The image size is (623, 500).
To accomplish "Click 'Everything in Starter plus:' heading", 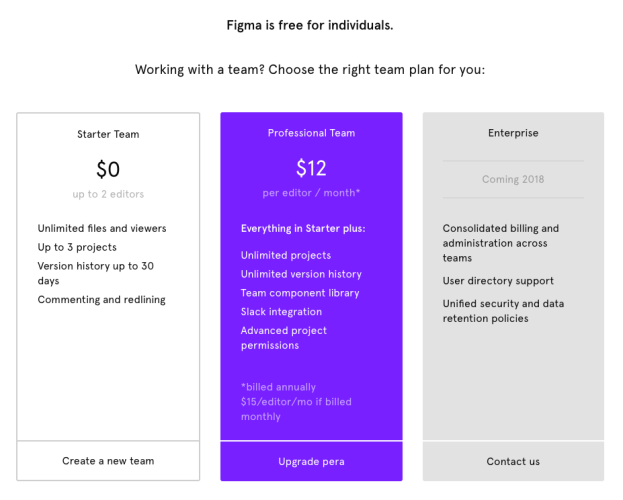I will coord(303,229).
